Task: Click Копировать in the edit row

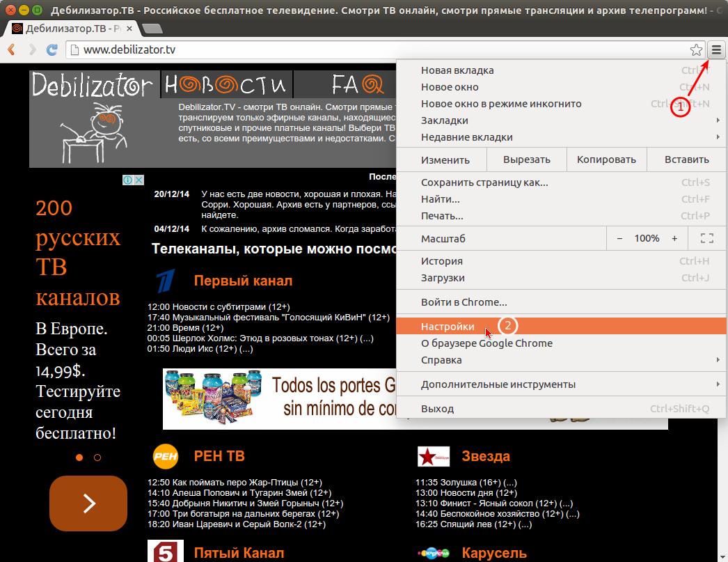Action: point(606,159)
